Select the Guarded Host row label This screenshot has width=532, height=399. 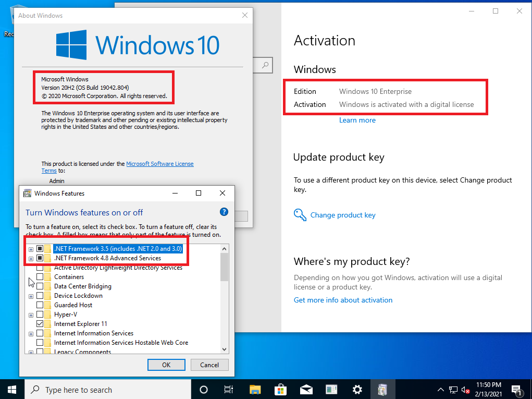73,305
